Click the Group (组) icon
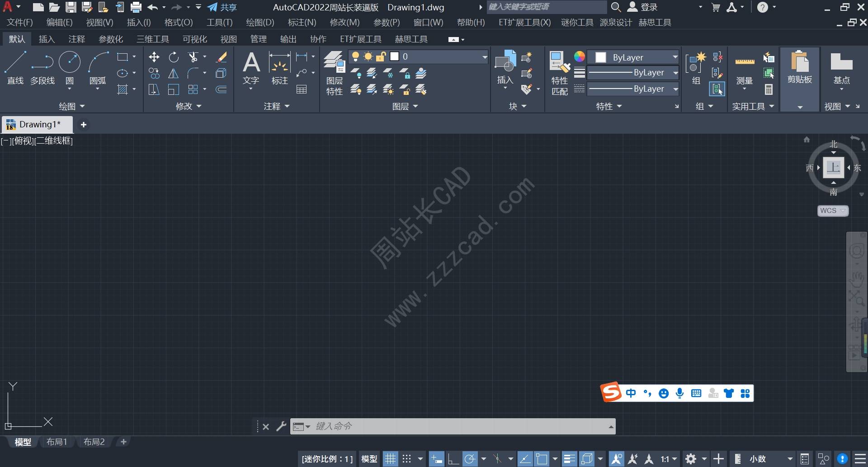The height and width of the screenshot is (467, 868). point(696,68)
